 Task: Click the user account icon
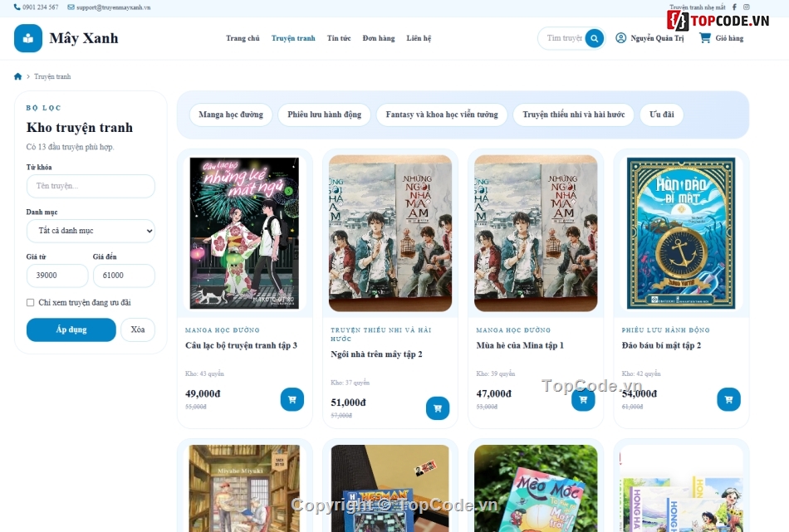tap(621, 38)
